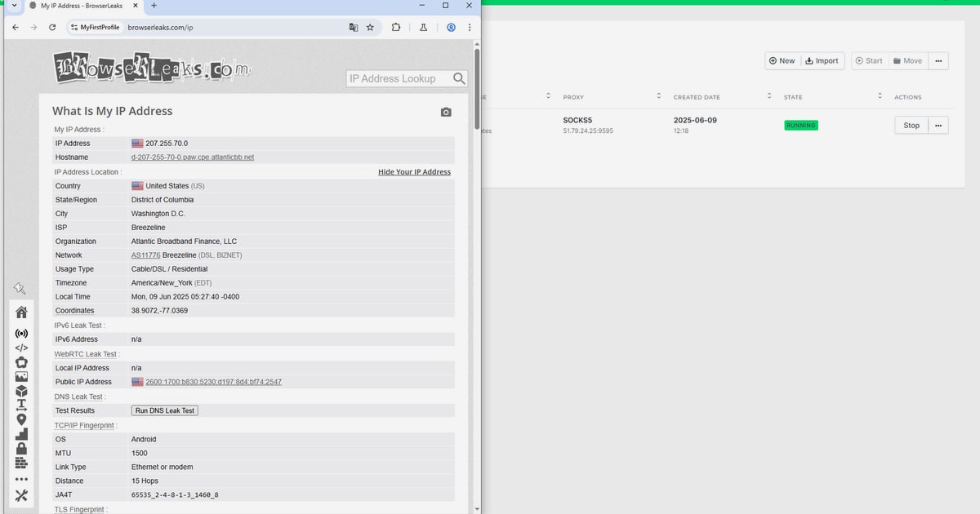Click the 207.255.70.0 IP address value
The width and height of the screenshot is (980, 514).
166,144
